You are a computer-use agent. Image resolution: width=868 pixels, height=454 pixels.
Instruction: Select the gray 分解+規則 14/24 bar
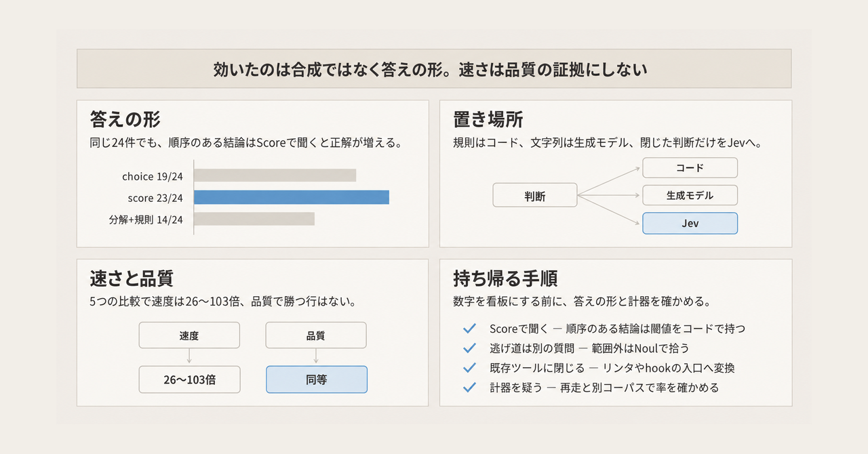[254, 219]
